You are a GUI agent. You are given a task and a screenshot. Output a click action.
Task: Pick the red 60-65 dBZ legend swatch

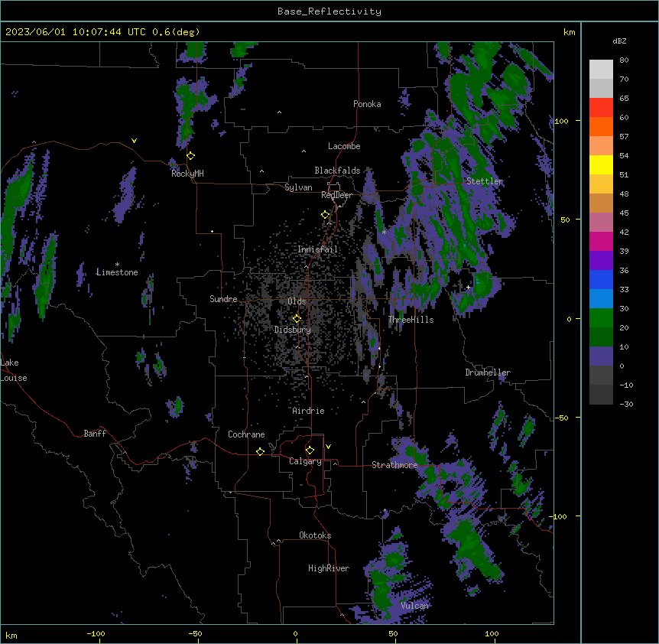[601, 107]
